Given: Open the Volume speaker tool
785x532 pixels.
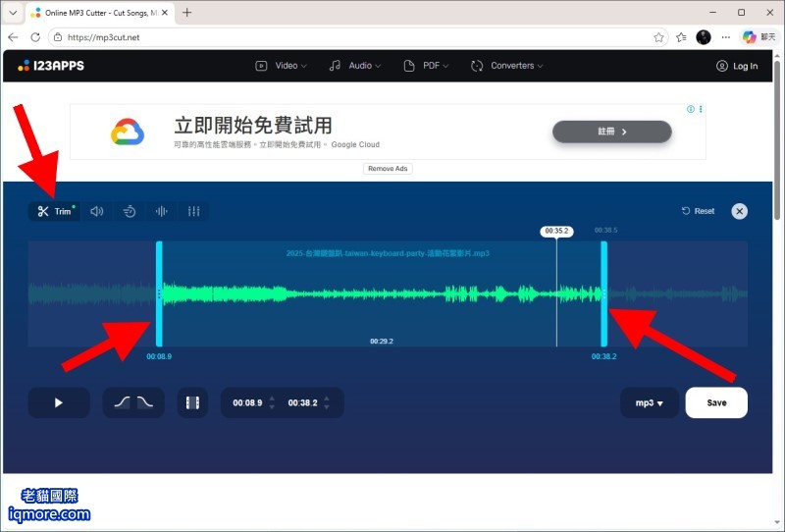Looking at the screenshot, I should [x=96, y=211].
